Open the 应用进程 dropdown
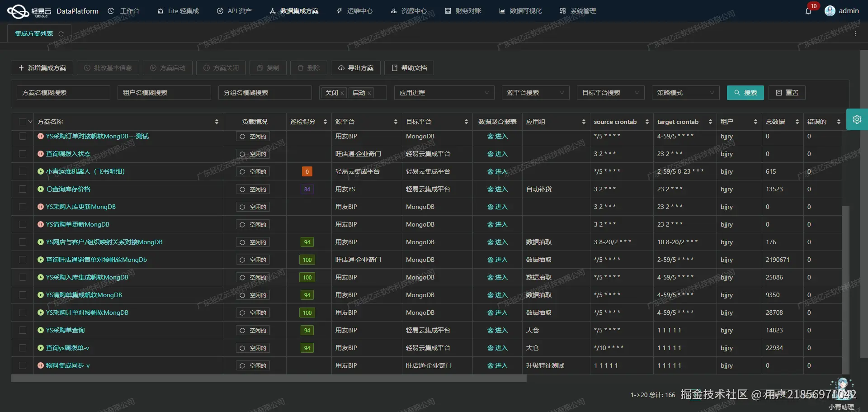Viewport: 868px width, 412px height. pyautogui.click(x=444, y=93)
